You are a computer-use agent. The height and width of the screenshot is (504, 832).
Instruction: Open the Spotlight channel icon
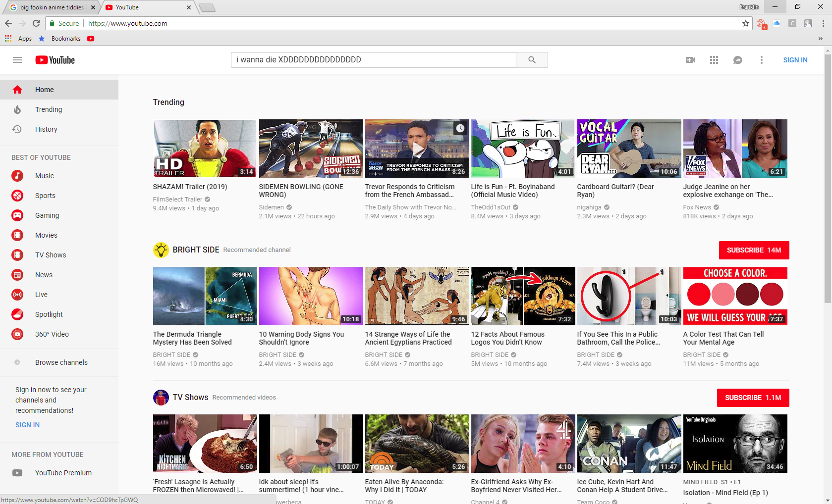pos(17,314)
